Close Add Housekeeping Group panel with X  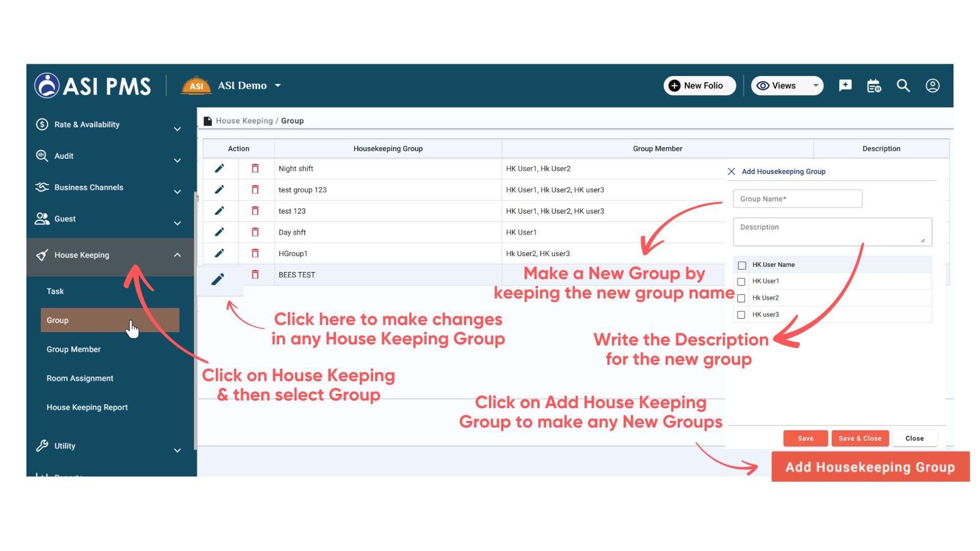coord(731,171)
